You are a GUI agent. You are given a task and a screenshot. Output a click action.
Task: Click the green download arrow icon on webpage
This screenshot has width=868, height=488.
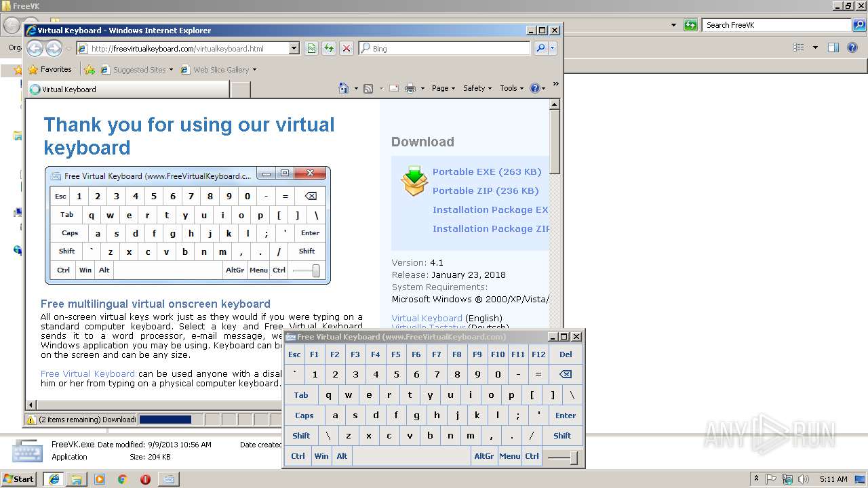pyautogui.click(x=414, y=181)
